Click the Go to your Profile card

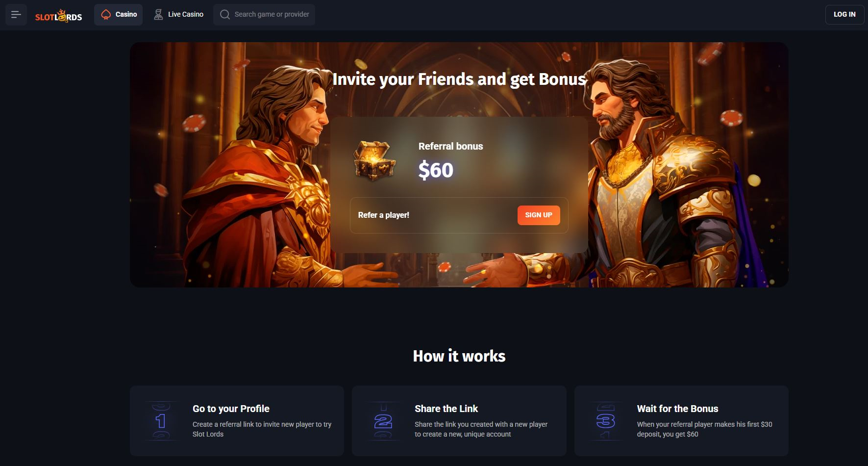pos(237,421)
